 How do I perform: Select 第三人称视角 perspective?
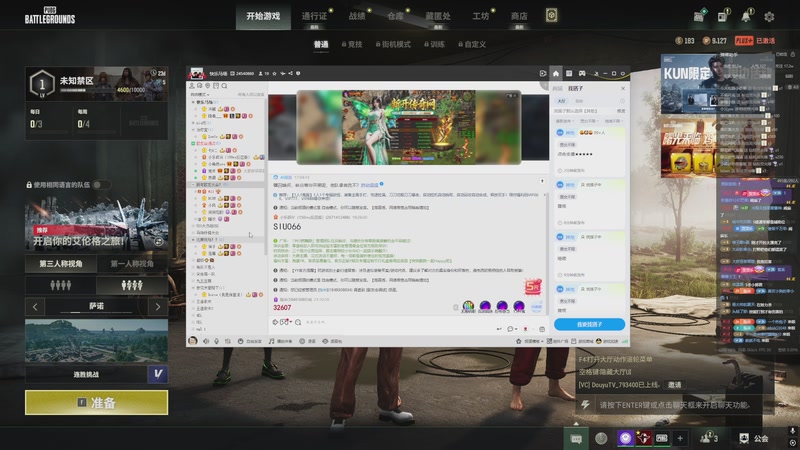click(x=61, y=264)
